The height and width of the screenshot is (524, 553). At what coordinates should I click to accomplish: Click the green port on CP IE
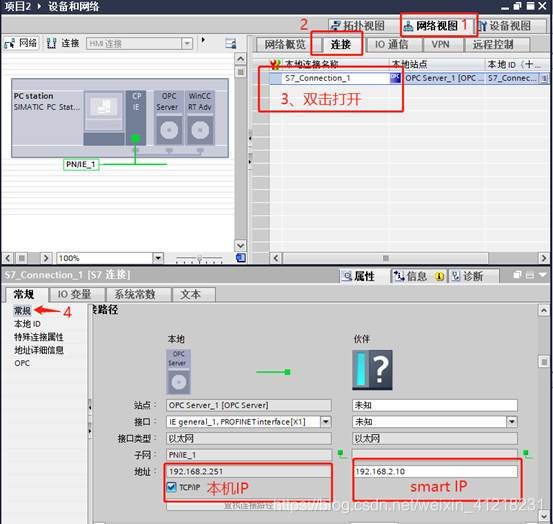(135, 139)
